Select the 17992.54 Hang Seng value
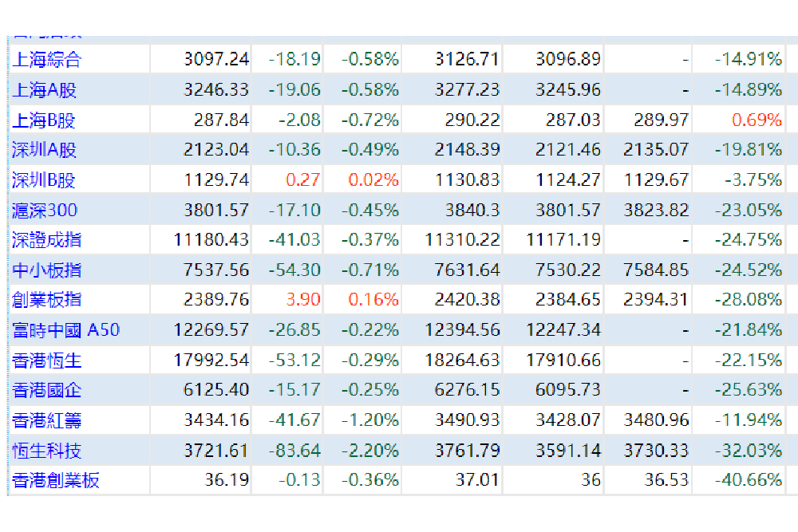798x532 pixels. point(211,360)
